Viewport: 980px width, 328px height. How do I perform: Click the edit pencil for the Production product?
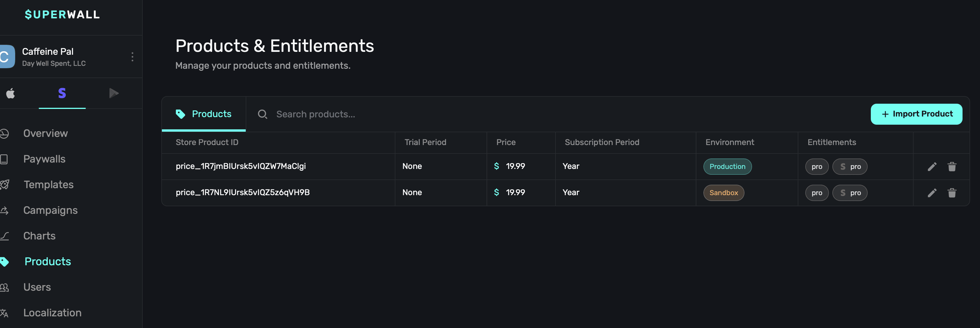tap(932, 167)
